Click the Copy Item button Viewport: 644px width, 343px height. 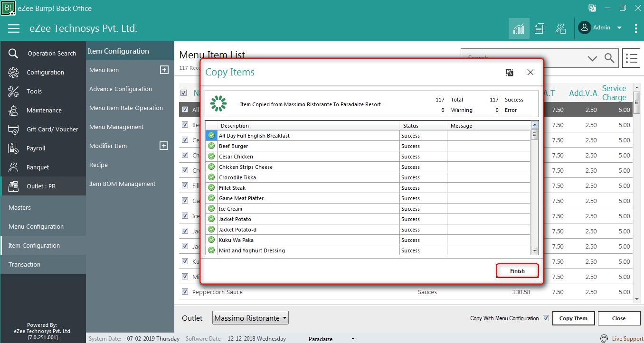(x=573, y=318)
